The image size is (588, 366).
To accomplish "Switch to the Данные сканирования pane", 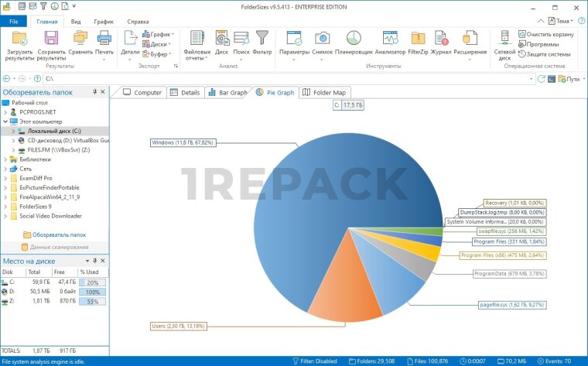I will (54, 247).
